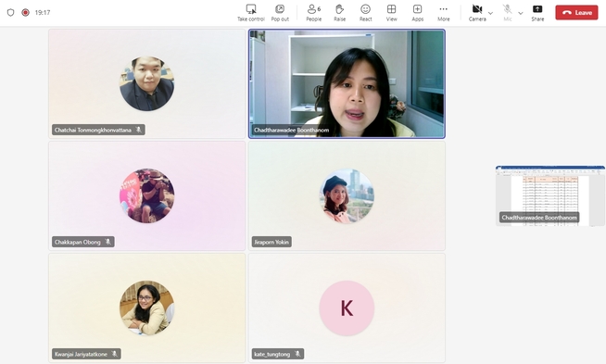Pop out the shared content

(280, 12)
